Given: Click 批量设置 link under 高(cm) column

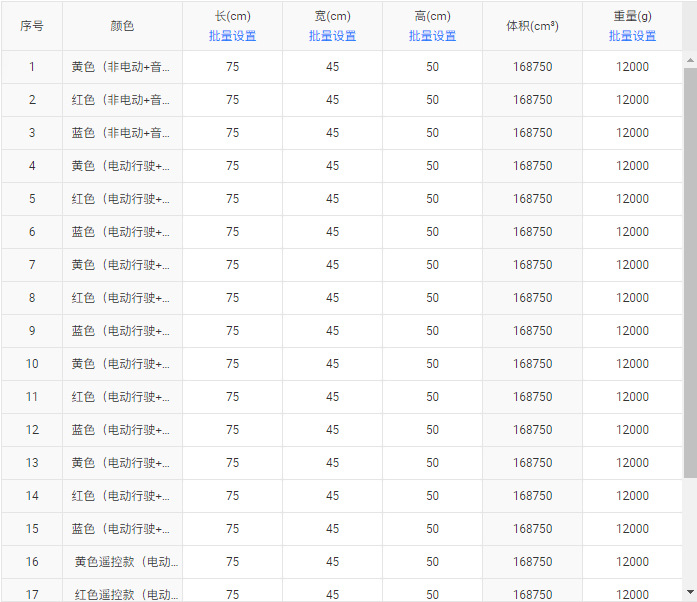Looking at the screenshot, I should (x=433, y=36).
